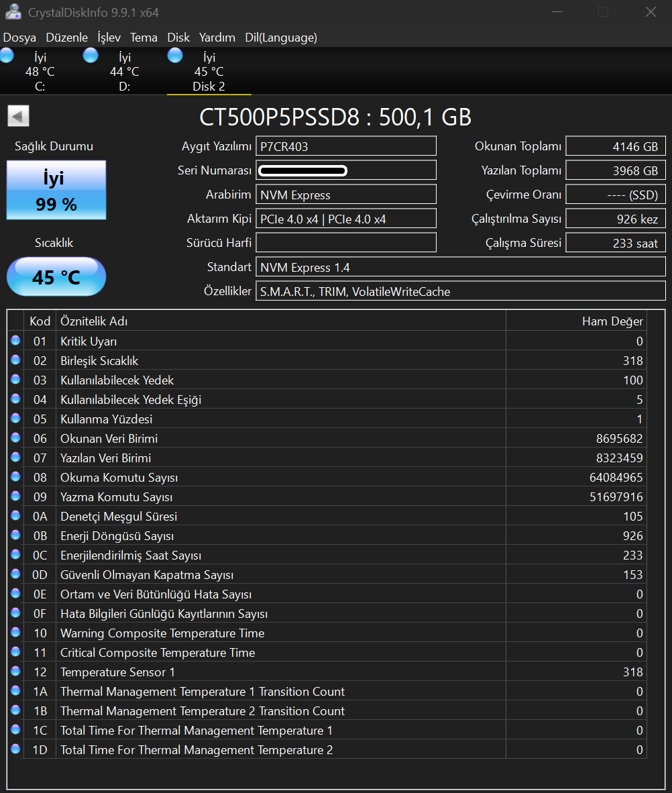Click status orb for Kullanılabilecek Yedek row
The height and width of the screenshot is (793, 672).
pyautogui.click(x=15, y=379)
